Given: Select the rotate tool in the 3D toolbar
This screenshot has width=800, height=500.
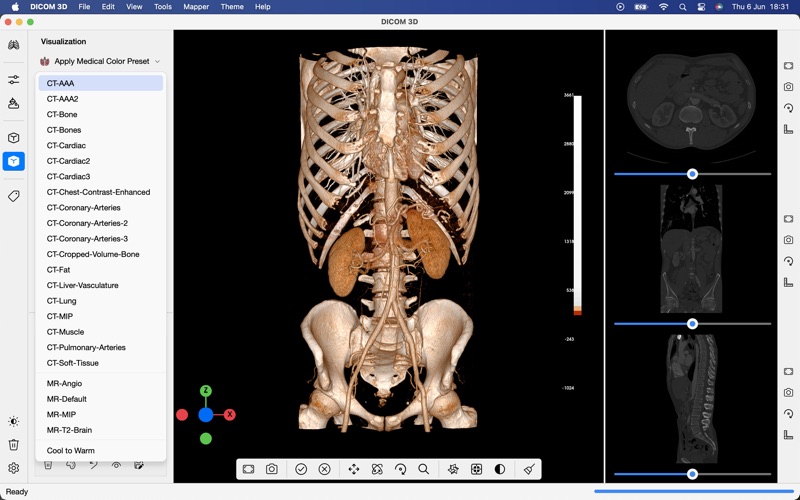Looking at the screenshot, I should point(401,469).
